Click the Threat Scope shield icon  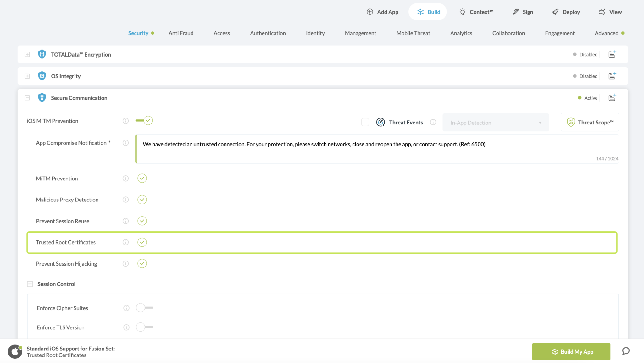571,122
